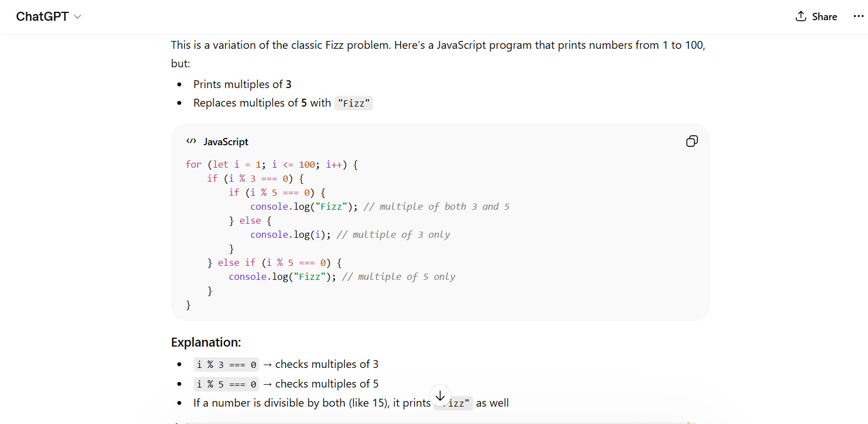
Task: Click the for loop line in code
Action: pyautogui.click(x=272, y=164)
